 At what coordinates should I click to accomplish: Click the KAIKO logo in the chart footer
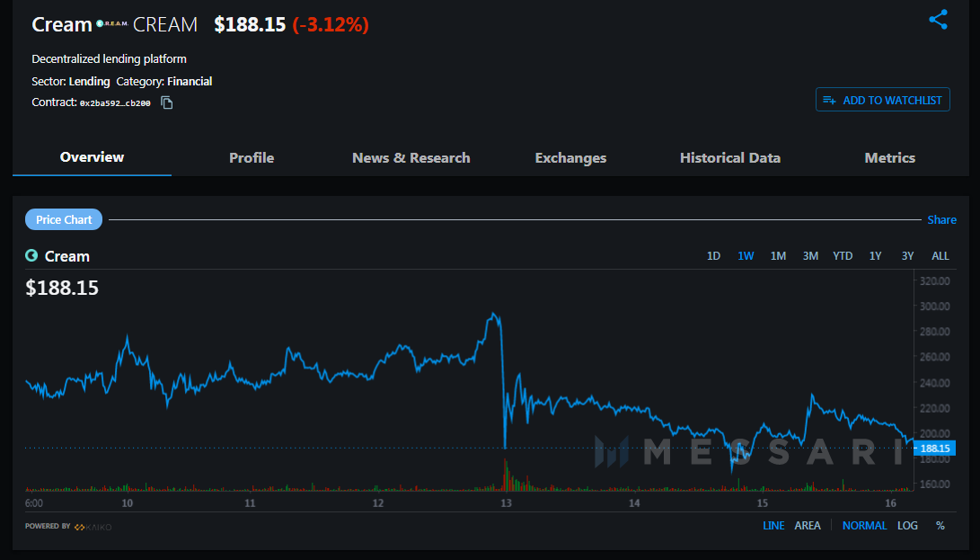92,526
